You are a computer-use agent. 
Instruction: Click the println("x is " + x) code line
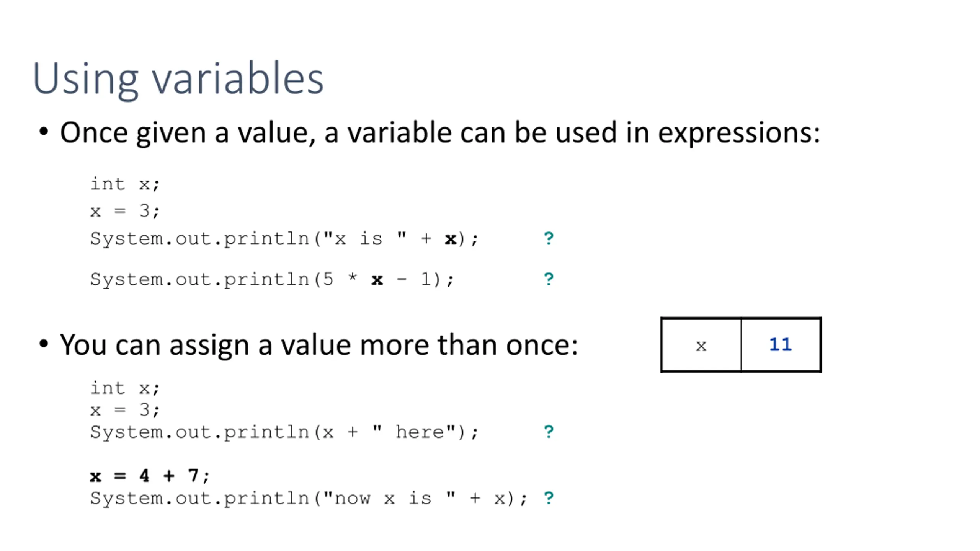[284, 239]
